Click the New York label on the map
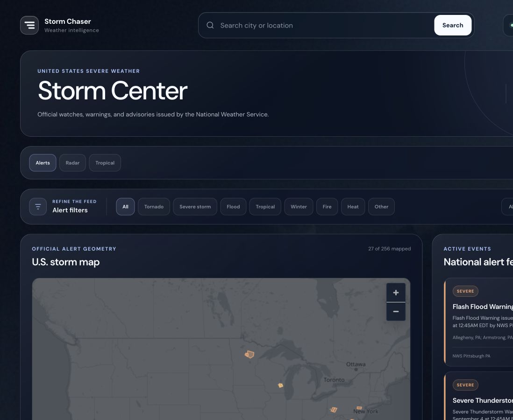The height and width of the screenshot is (420, 513). click(366, 412)
